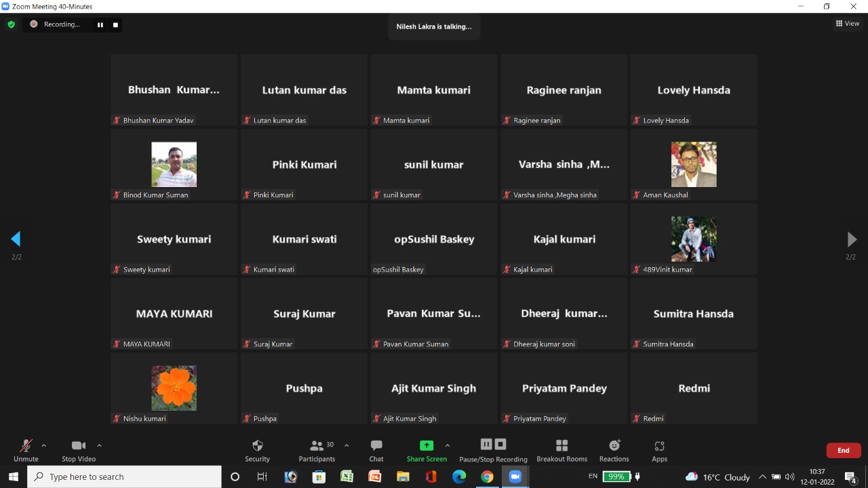The width and height of the screenshot is (868, 488).
Task: Click muted mic icon of Mamta kumari
Action: click(x=377, y=120)
